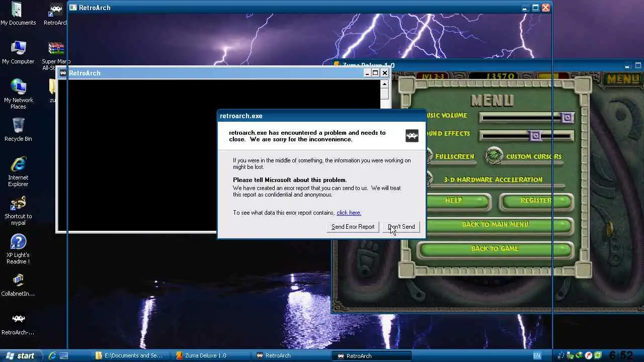Open the Windows Start menu
Viewport: 644px width, 362px height.
coord(20,355)
